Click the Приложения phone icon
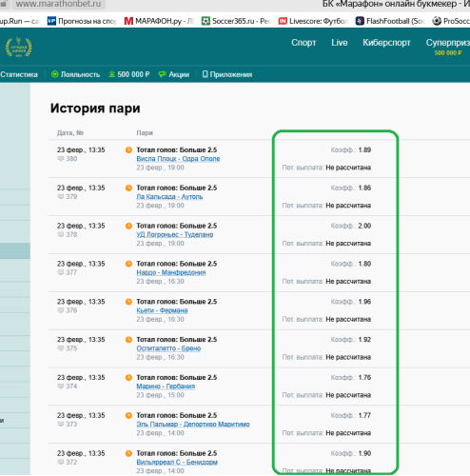This screenshot has width=470, height=476. (206, 74)
